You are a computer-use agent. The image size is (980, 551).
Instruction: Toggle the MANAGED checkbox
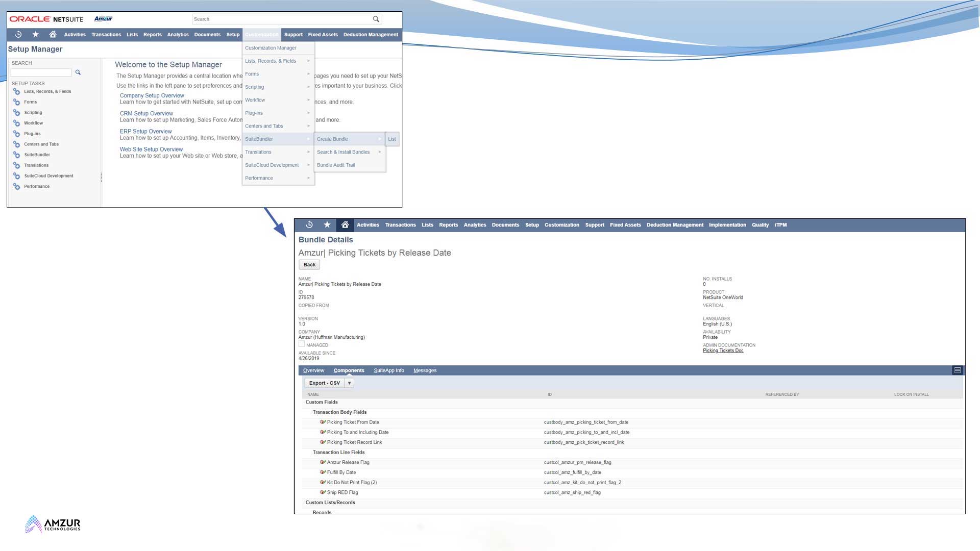[302, 344]
